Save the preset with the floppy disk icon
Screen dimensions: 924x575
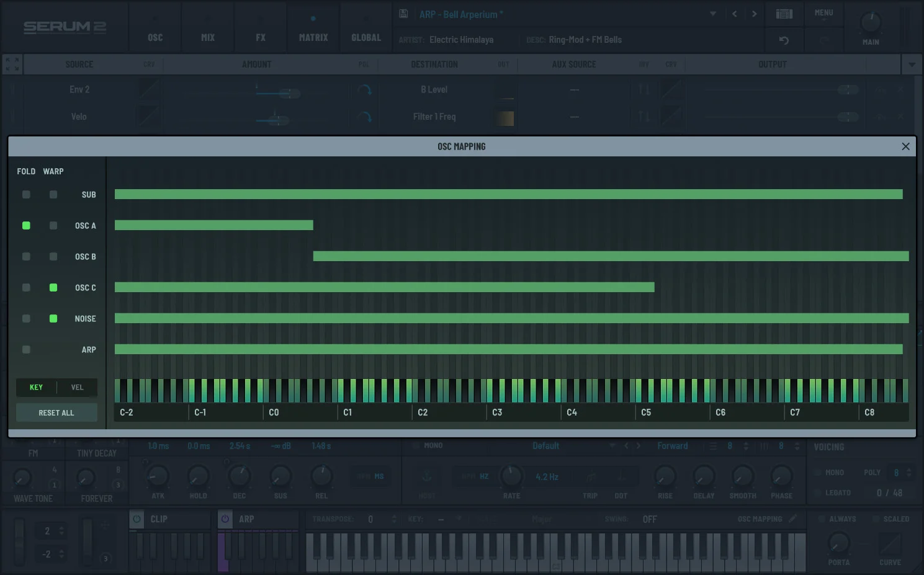(x=403, y=14)
